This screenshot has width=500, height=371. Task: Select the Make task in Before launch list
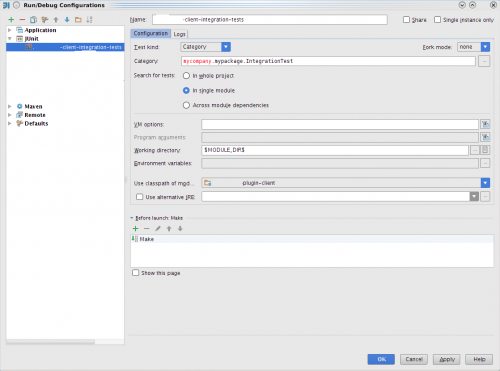pos(312,239)
